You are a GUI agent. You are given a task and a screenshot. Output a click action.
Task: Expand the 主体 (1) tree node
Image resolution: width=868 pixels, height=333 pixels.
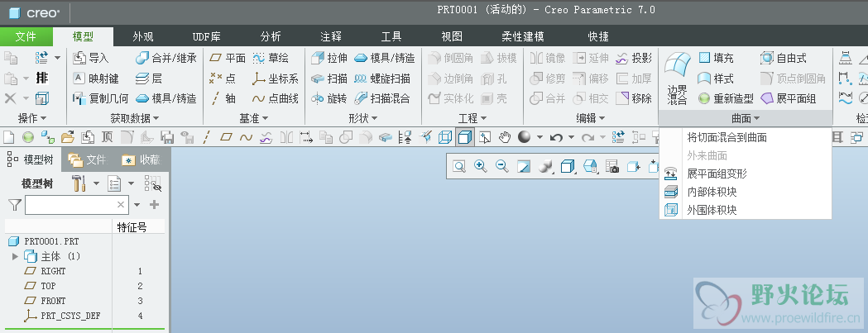point(15,256)
